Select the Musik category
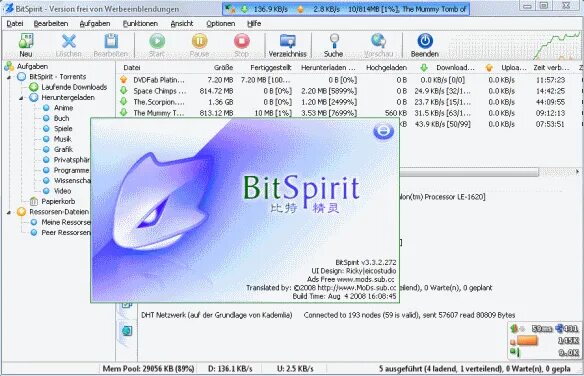 [x=62, y=139]
